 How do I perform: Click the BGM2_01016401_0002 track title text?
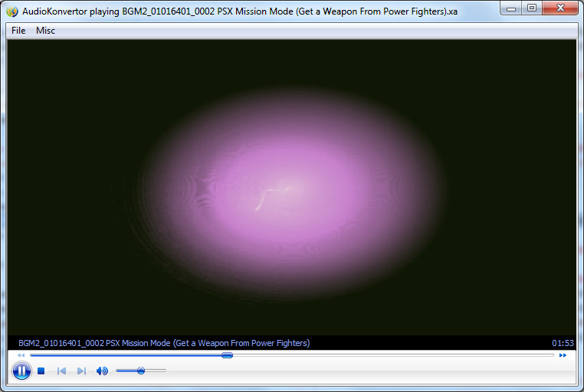[164, 343]
